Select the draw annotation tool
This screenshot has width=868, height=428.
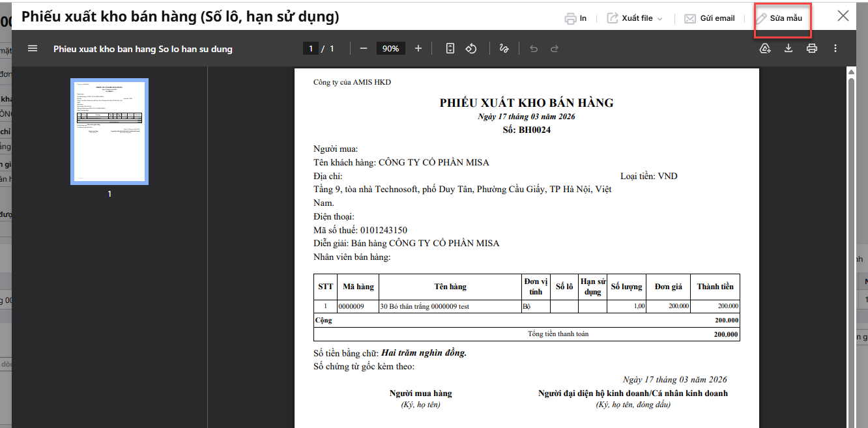[503, 49]
